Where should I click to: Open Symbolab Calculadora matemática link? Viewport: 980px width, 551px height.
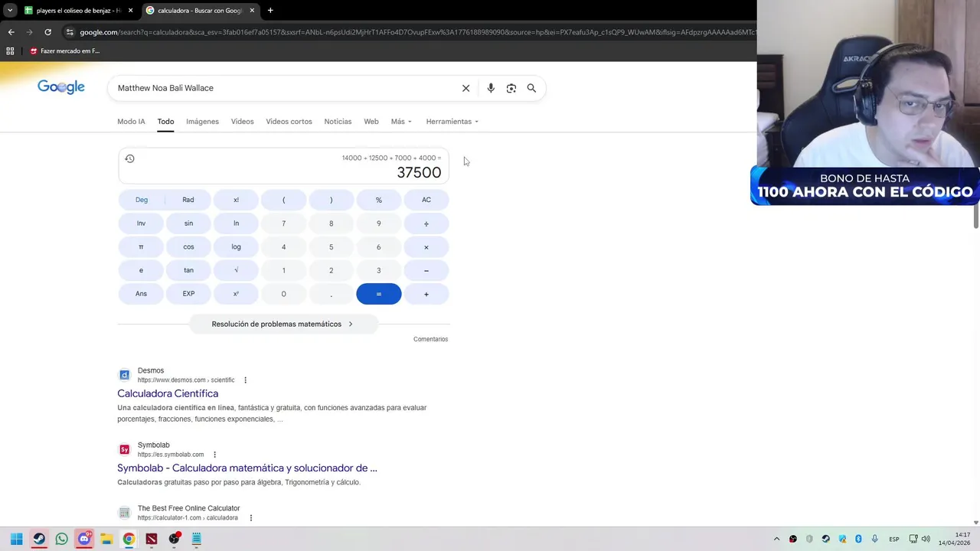pos(247,468)
